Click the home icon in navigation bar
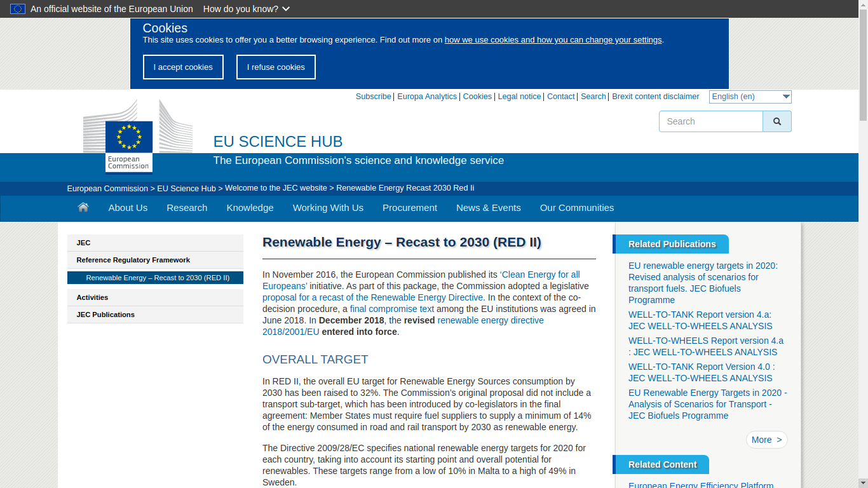Screen dimensions: 868x488 [x=83, y=207]
